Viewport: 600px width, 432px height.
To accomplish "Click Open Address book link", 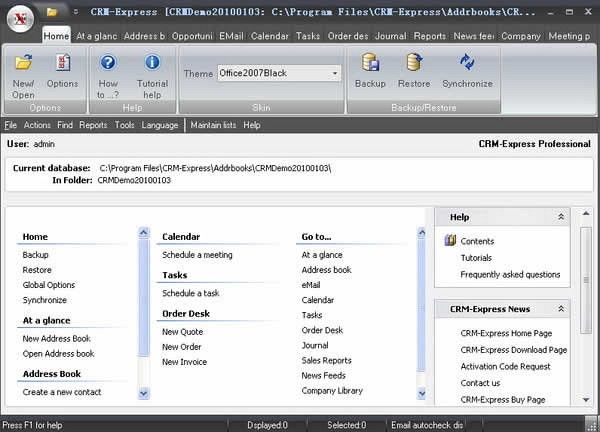I will 59,353.
